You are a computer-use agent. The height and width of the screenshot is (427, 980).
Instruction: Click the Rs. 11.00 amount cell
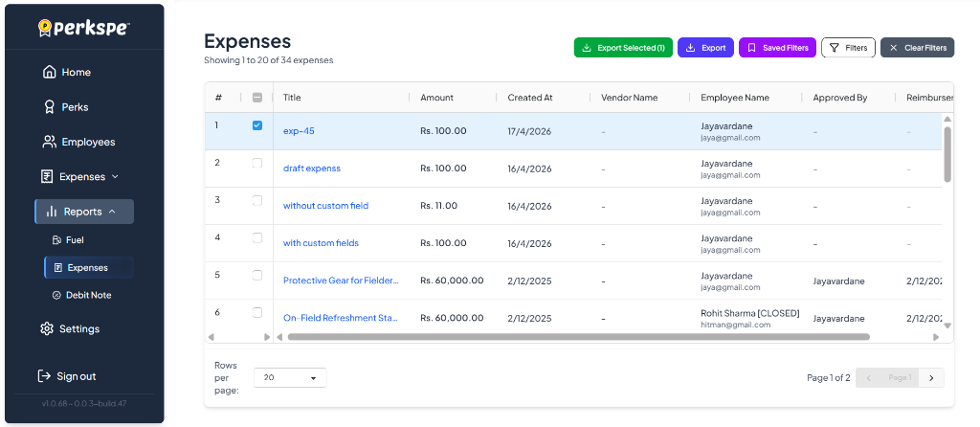point(438,206)
